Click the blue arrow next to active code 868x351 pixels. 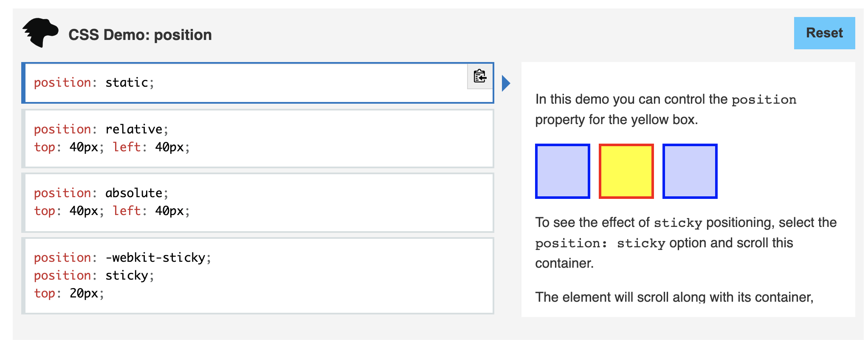pyautogui.click(x=505, y=83)
